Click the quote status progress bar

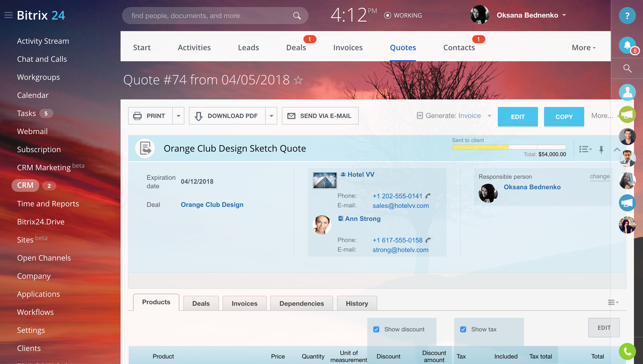(509, 147)
